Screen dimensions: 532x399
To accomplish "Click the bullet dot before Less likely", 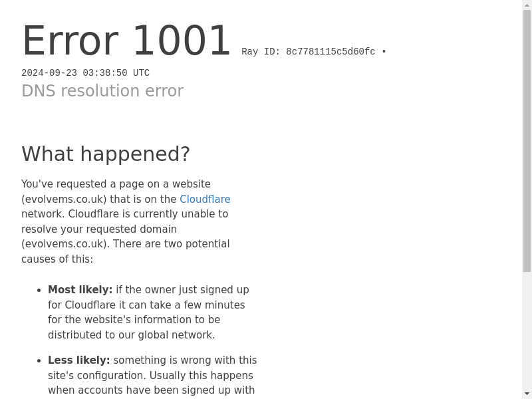I will pos(39,361).
